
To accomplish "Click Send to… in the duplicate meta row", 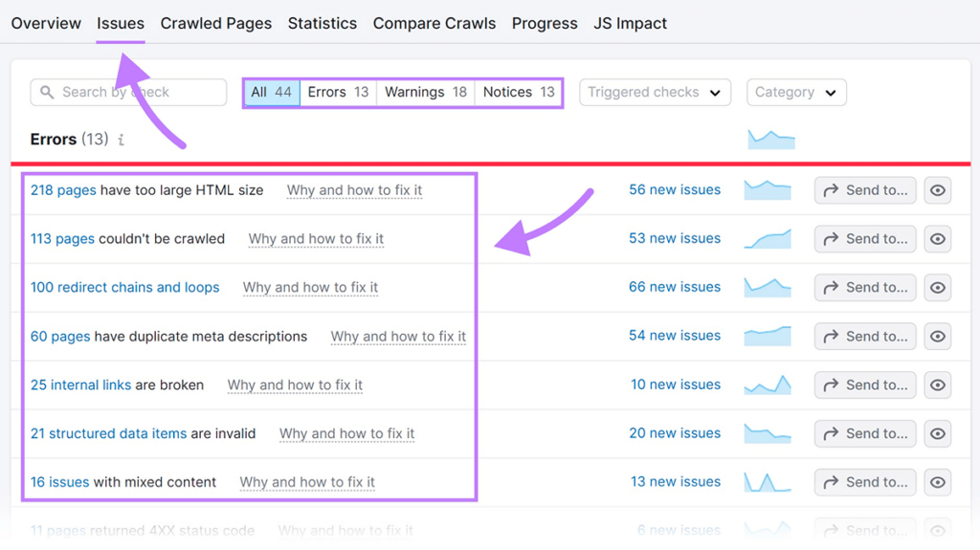I will (x=865, y=337).
